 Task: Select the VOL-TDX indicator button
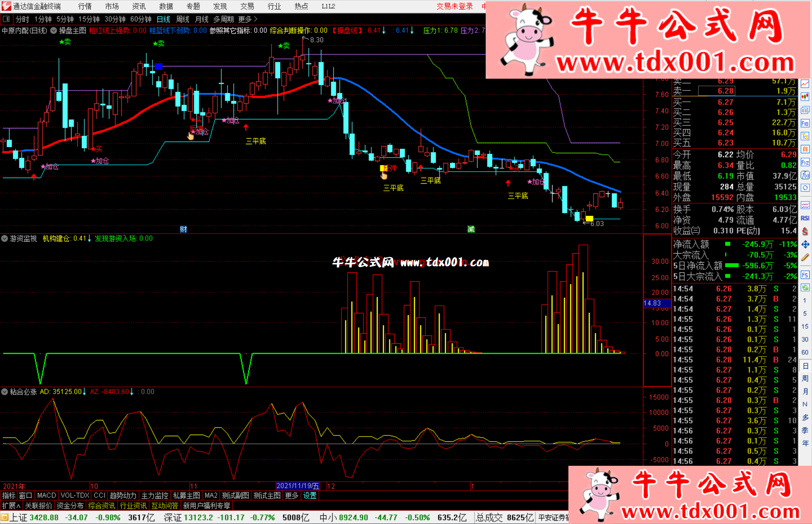coord(75,495)
